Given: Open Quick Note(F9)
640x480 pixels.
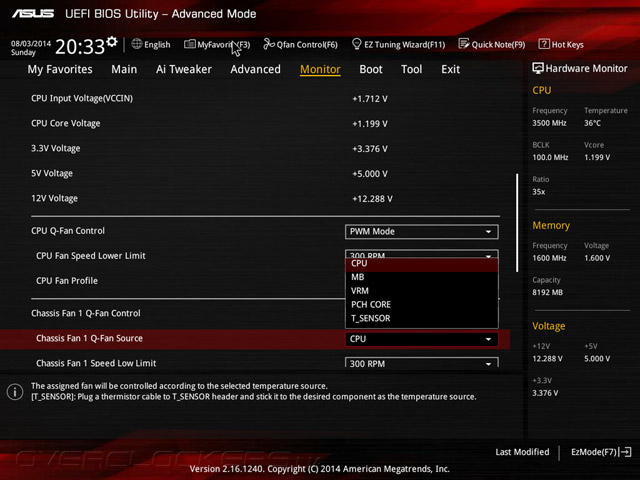Looking at the screenshot, I should pos(492,44).
